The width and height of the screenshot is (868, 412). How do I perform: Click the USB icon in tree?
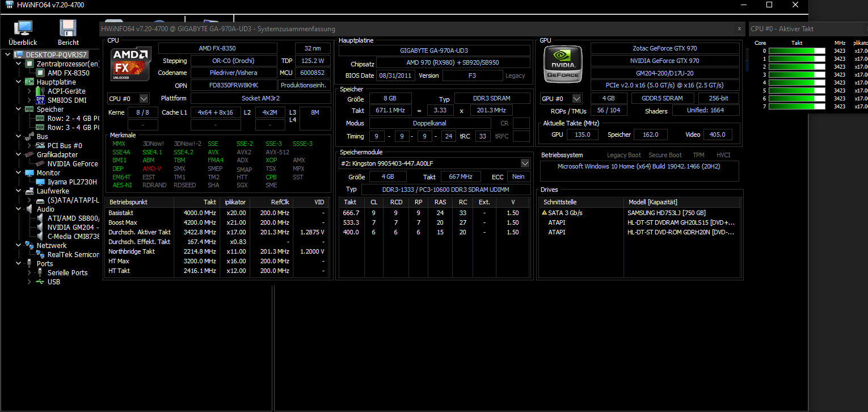pos(41,281)
